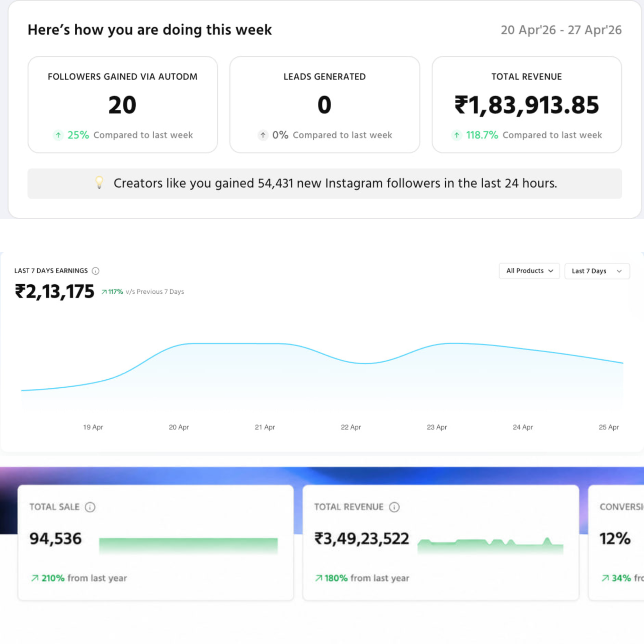
Task: Open the All Products dropdown
Action: tap(529, 271)
